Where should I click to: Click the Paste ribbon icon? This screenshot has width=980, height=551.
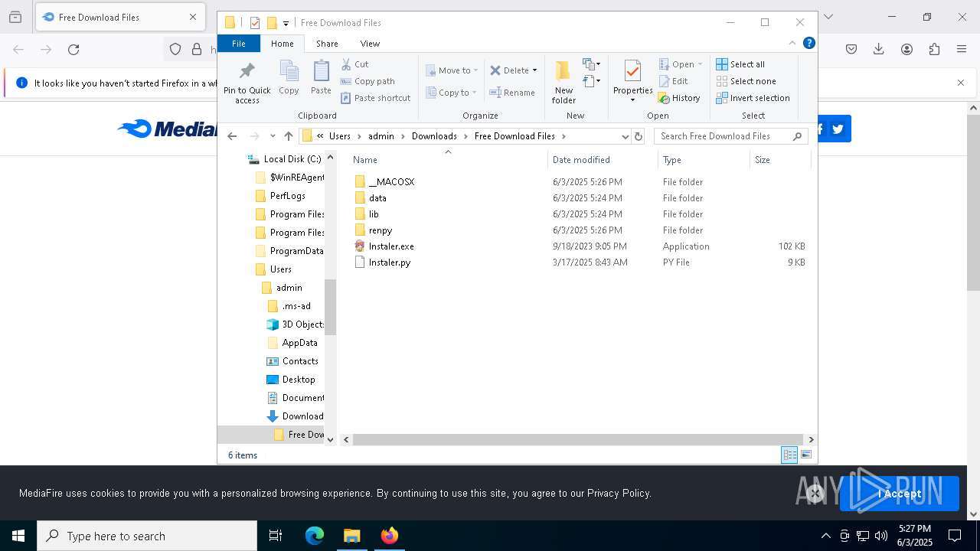click(321, 78)
